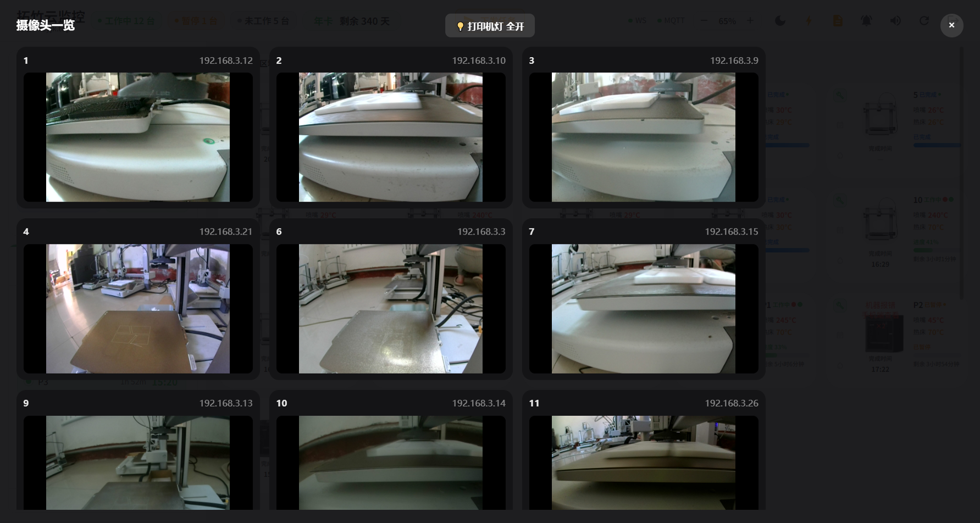This screenshot has height=523, width=980.
Task: Open camera 3 feed at 192.168.3.9
Action: pos(644,137)
